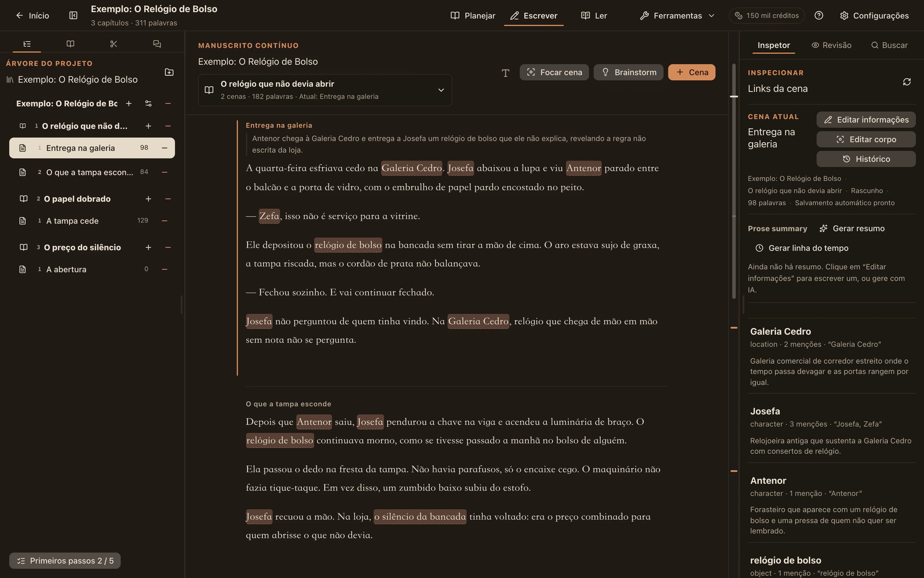Click Editar corpo

pos(866,140)
